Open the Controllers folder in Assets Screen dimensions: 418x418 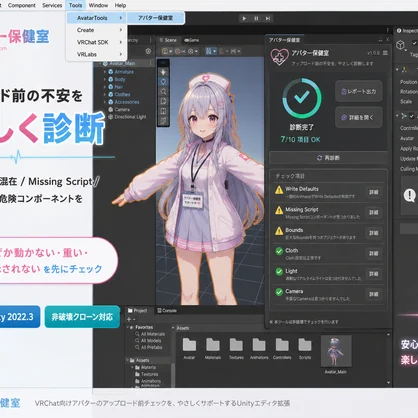(282, 348)
